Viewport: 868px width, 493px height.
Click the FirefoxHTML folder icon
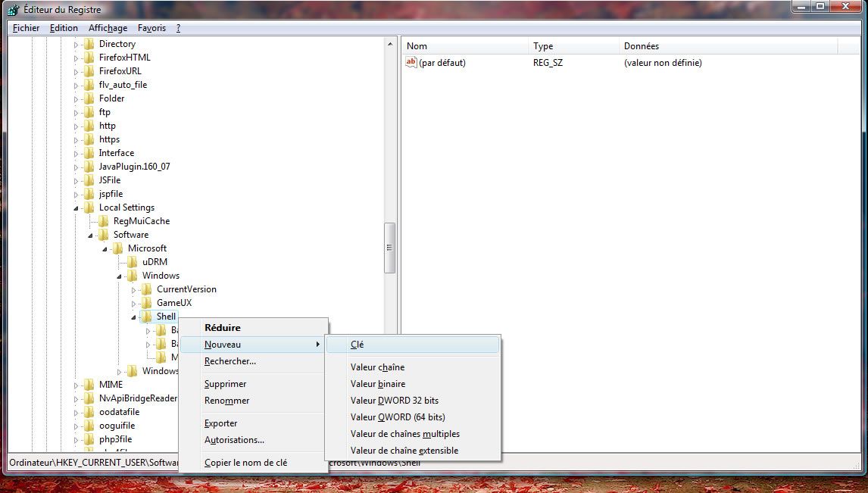[x=89, y=58]
